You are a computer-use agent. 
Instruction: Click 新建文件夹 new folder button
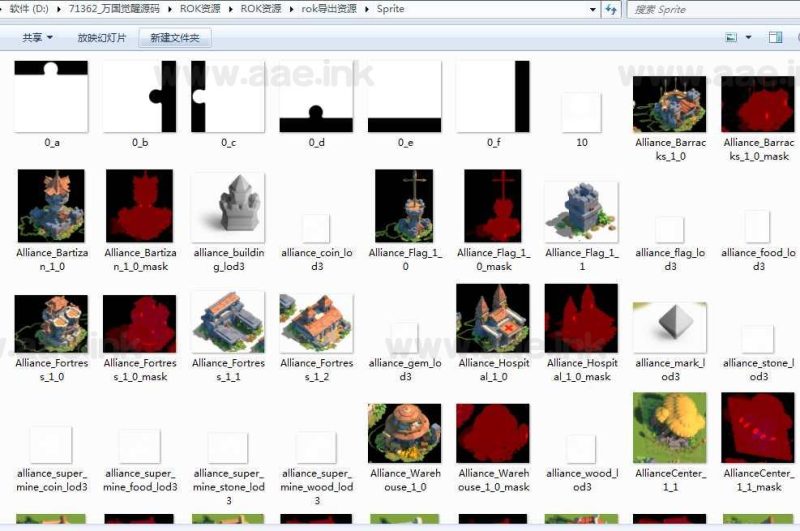(175, 38)
